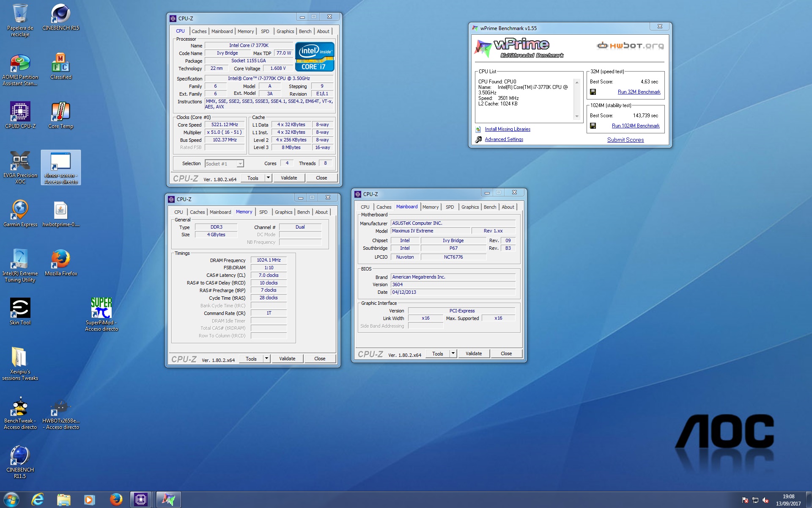Open About tab in Mainboard CPU-Z window

(x=508, y=207)
